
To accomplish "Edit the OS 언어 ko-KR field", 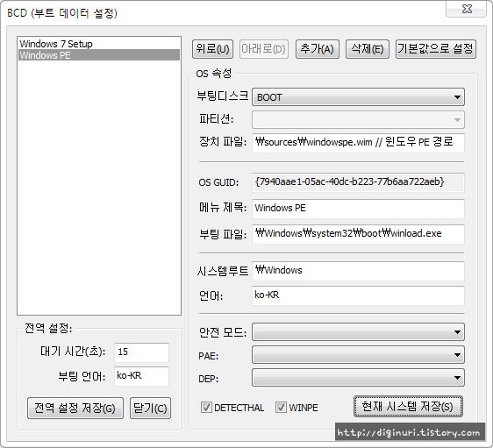I will tap(358, 295).
